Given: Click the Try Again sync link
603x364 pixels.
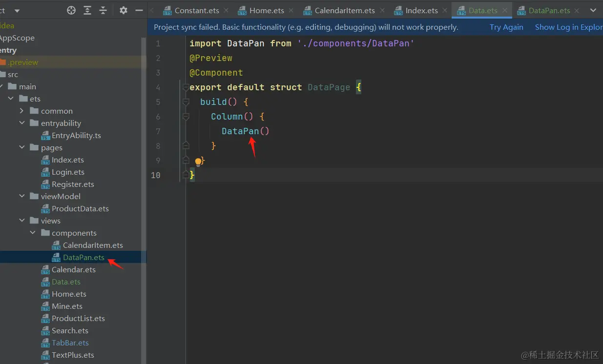Looking at the screenshot, I should click(506, 27).
